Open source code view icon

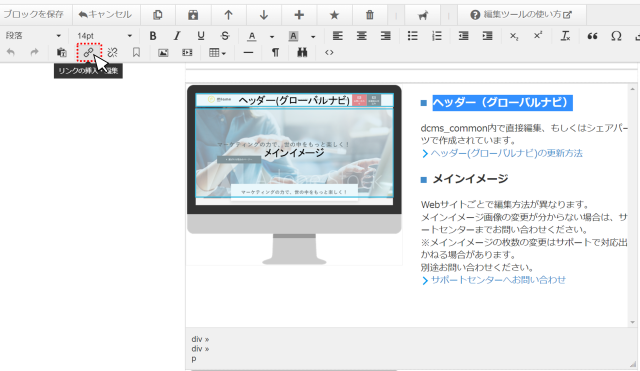[329, 53]
